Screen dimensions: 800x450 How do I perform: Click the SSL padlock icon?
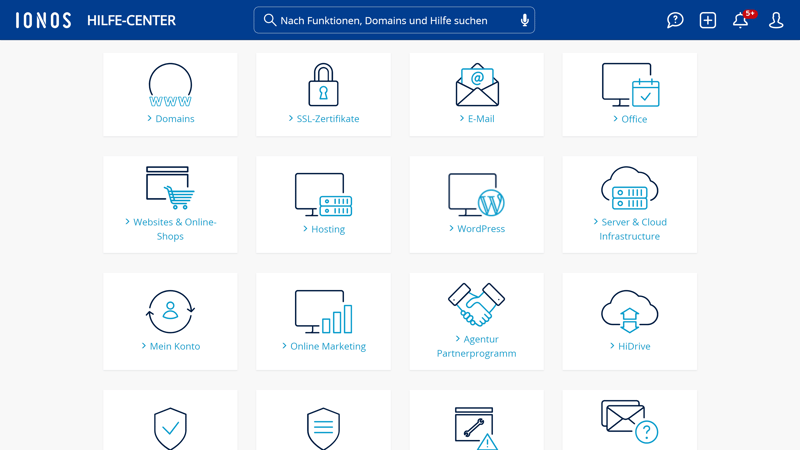click(323, 85)
